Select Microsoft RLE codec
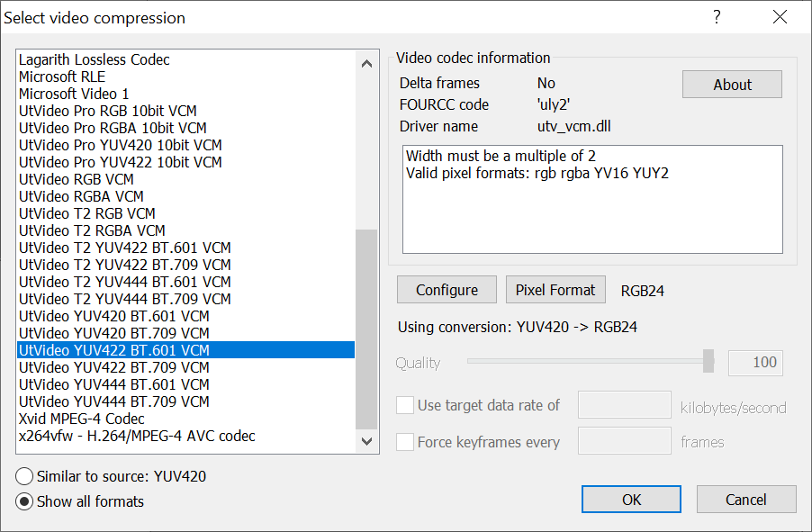The width and height of the screenshot is (812, 532). [x=62, y=77]
